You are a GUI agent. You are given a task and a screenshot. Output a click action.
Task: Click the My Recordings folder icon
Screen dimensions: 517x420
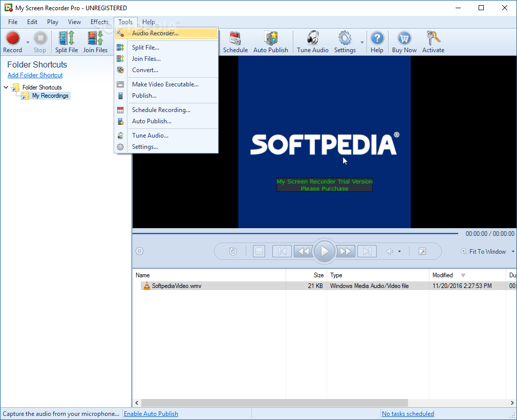[x=25, y=96]
